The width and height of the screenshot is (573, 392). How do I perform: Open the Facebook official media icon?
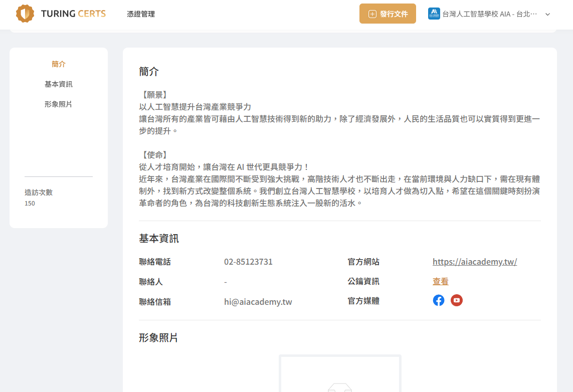pos(439,300)
